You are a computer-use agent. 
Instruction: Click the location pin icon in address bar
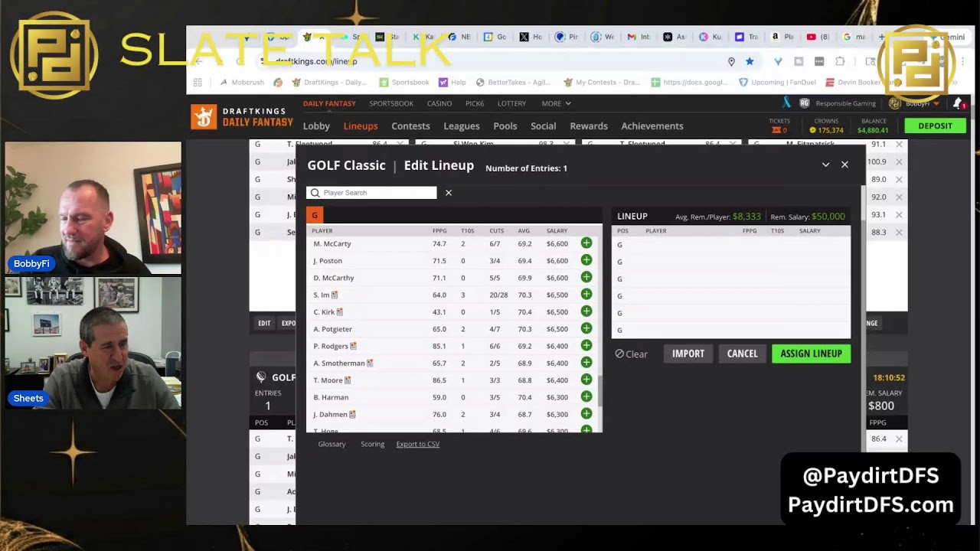pos(731,61)
